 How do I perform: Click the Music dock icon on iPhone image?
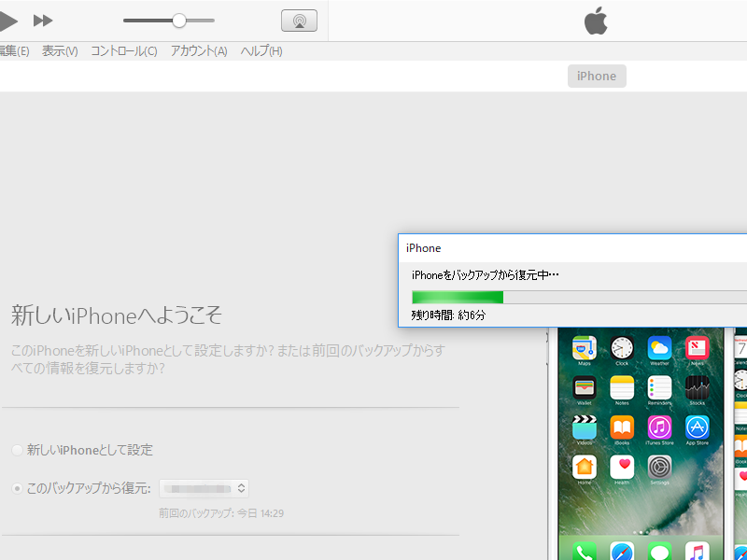click(x=697, y=551)
